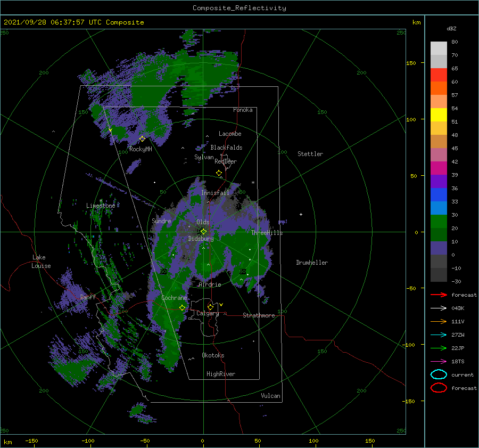Image resolution: width=479 pixels, height=448 pixels.
Task: Click the white 04DK arrow icon
Action: [439, 308]
